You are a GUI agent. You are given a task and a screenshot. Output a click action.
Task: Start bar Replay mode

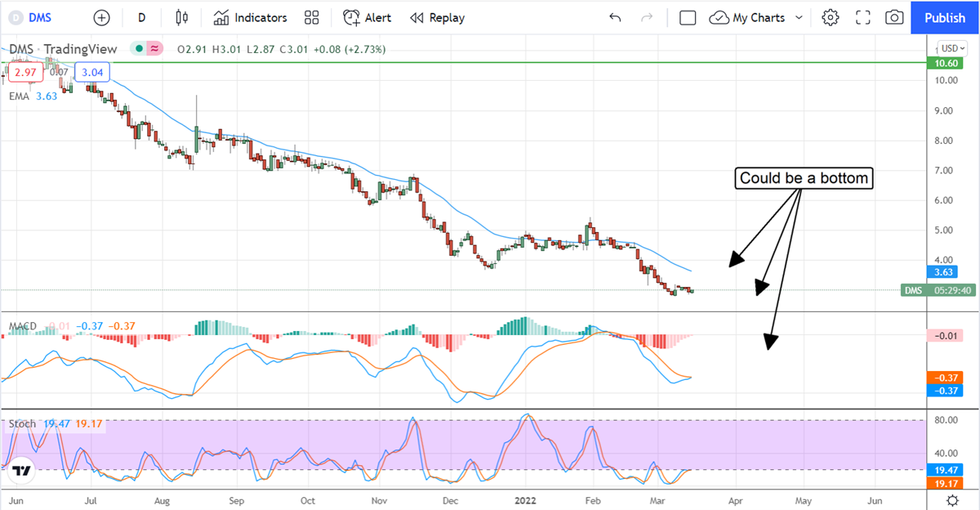[437, 17]
